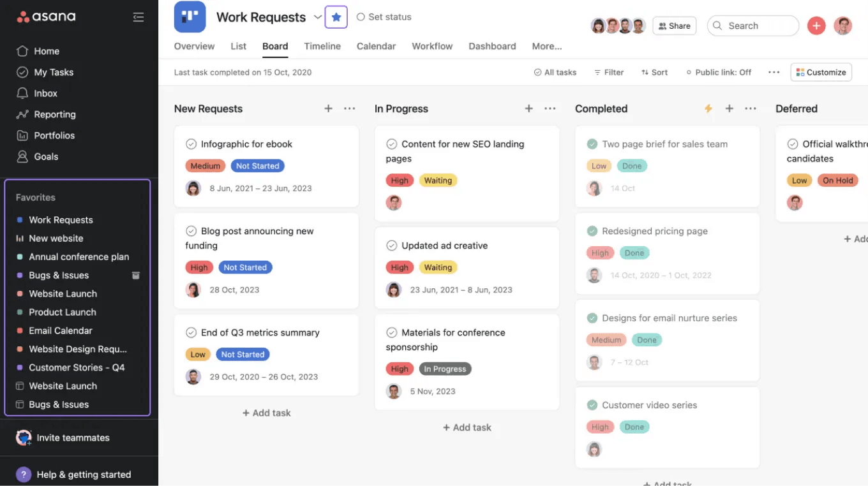This screenshot has width=868, height=486.
Task: Toggle completion on Updated ad creative task
Action: [392, 245]
